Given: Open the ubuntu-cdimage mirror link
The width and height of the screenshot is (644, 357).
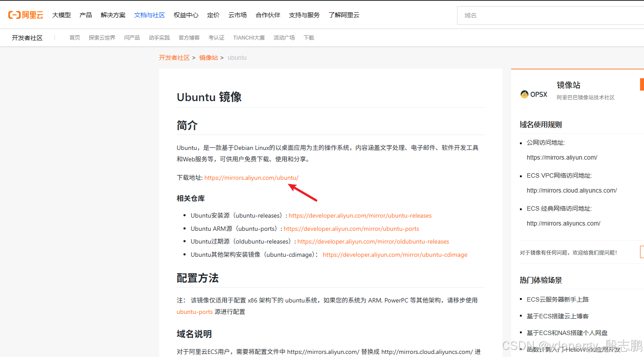Looking at the screenshot, I should [x=395, y=255].
